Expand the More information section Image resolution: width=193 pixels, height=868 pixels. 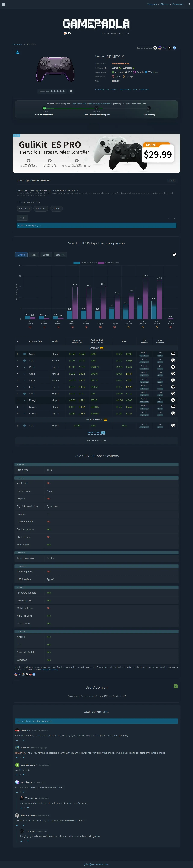tap(96, 440)
